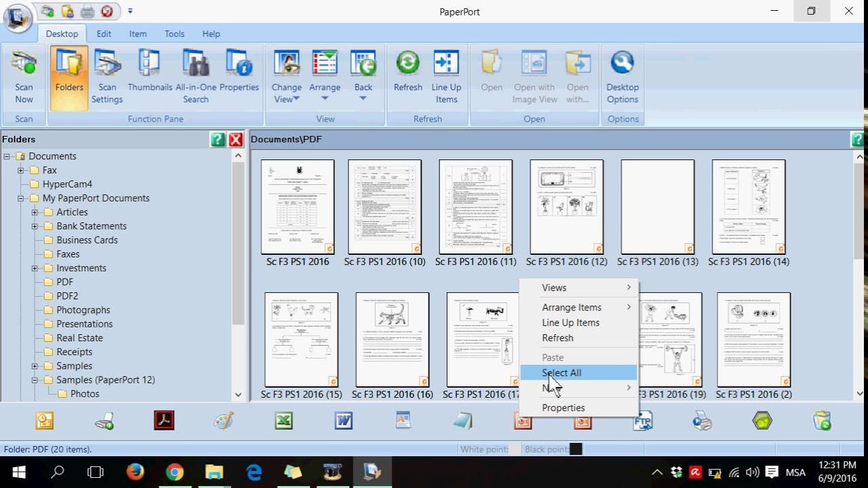Click the printer icon in quick access toolbar
Image resolution: width=868 pixels, height=488 pixels.
pyautogui.click(x=87, y=11)
